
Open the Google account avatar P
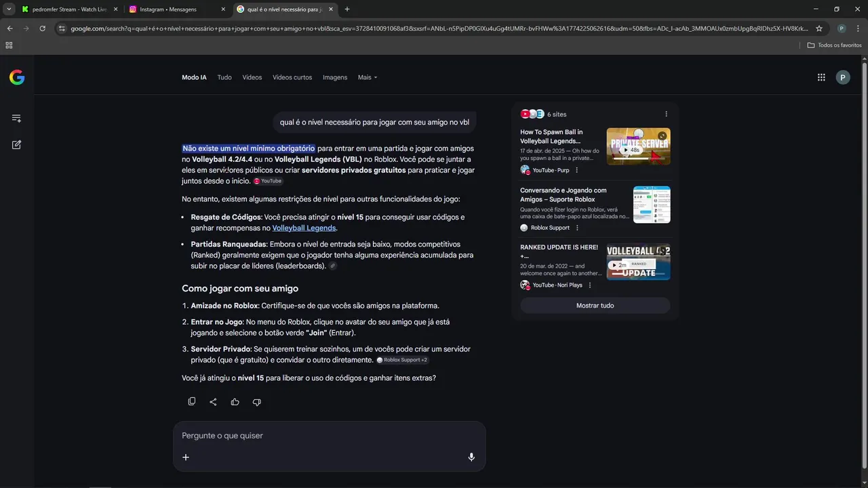pyautogui.click(x=842, y=77)
